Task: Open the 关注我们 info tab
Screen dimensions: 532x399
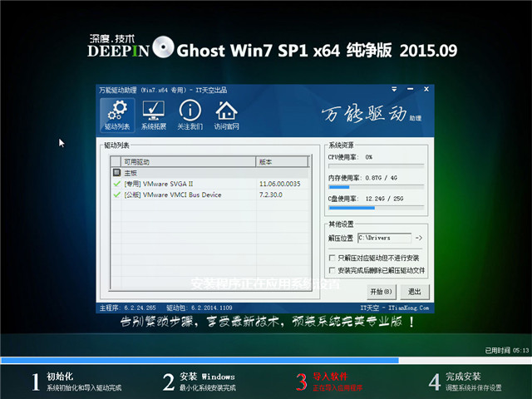Action: [190, 115]
